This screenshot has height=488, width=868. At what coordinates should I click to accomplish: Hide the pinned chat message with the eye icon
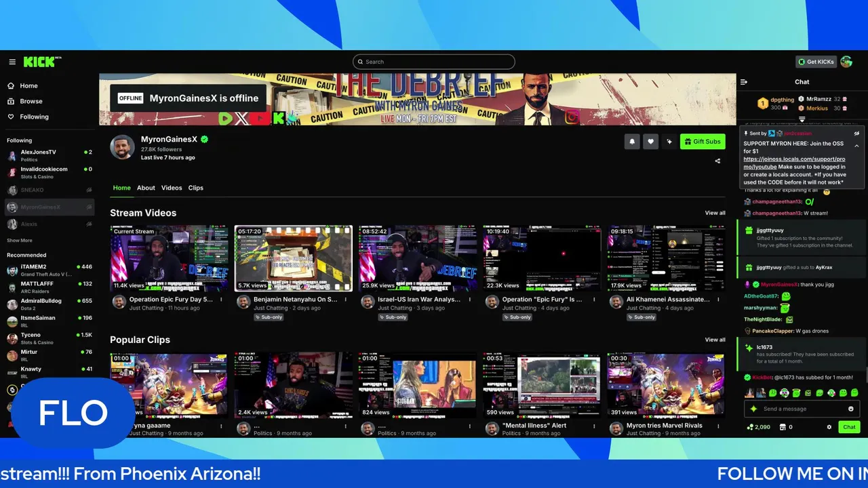[856, 134]
